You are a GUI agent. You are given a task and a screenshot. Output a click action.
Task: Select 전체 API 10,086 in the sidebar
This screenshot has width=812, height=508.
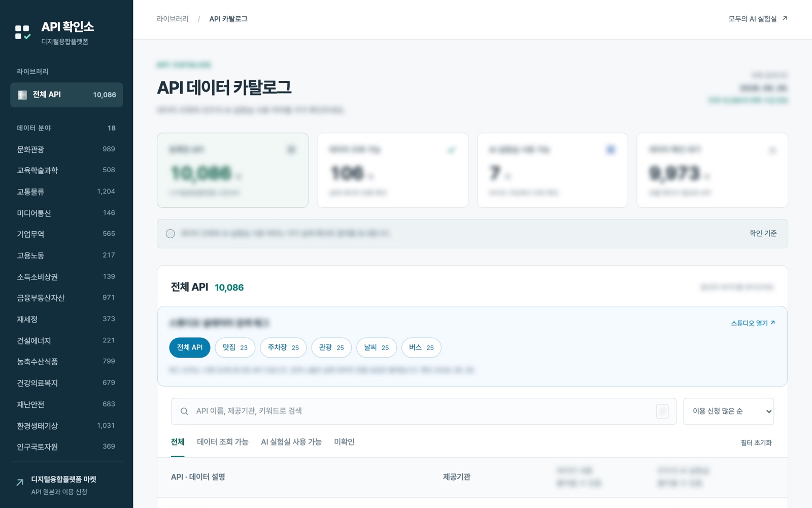point(66,95)
